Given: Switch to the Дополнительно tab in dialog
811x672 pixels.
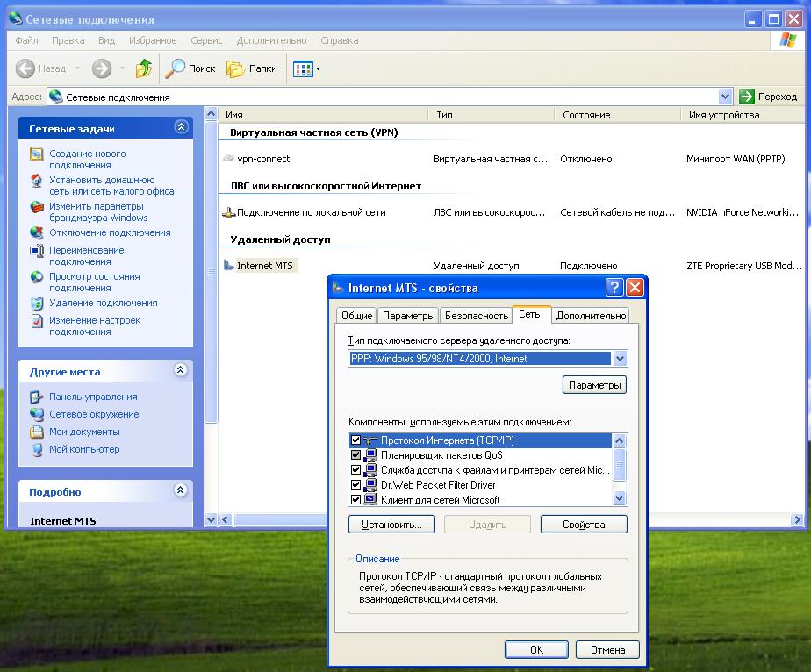Looking at the screenshot, I should pos(592,315).
